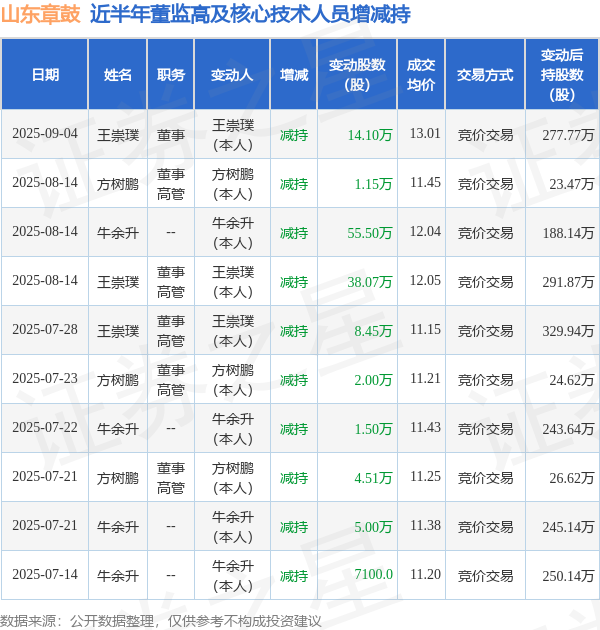Select the date cell 2025-07-14

pos(45,575)
